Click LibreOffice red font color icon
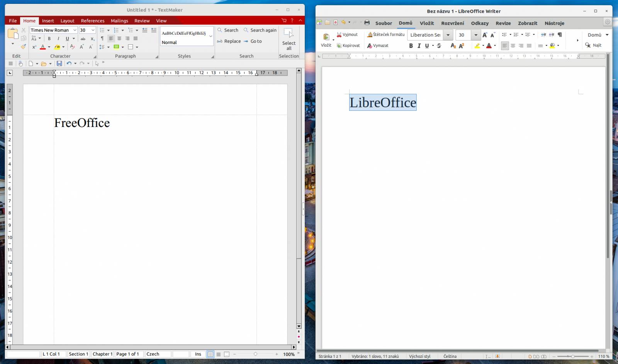Image resolution: width=618 pixels, height=364 pixels. 489,46
